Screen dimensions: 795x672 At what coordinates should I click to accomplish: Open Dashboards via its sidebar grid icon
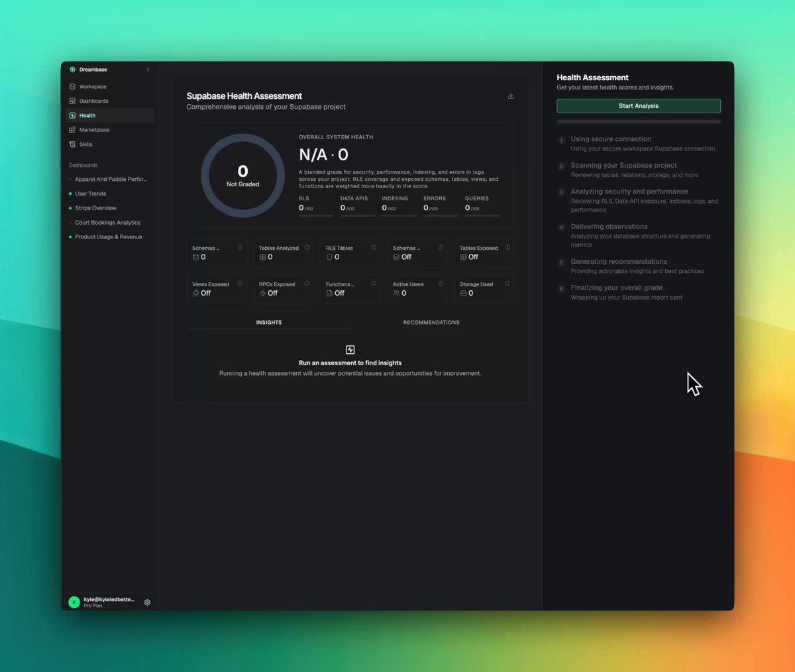point(72,101)
